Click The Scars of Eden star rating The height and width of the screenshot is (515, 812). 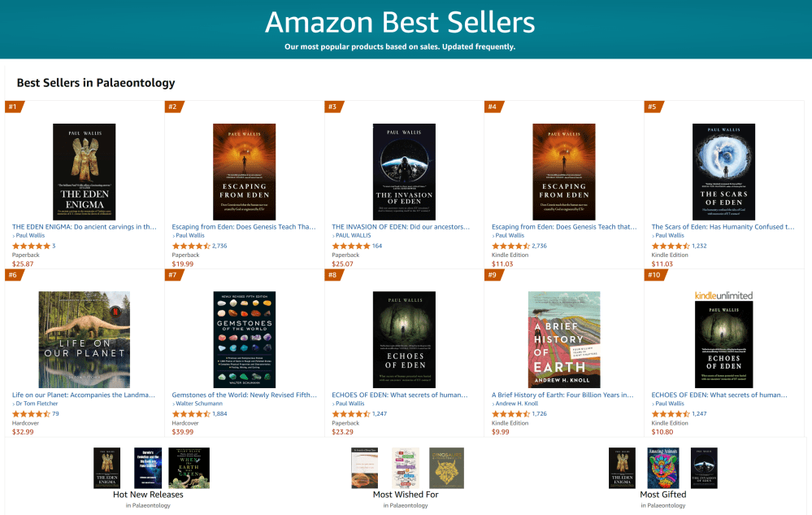point(671,246)
